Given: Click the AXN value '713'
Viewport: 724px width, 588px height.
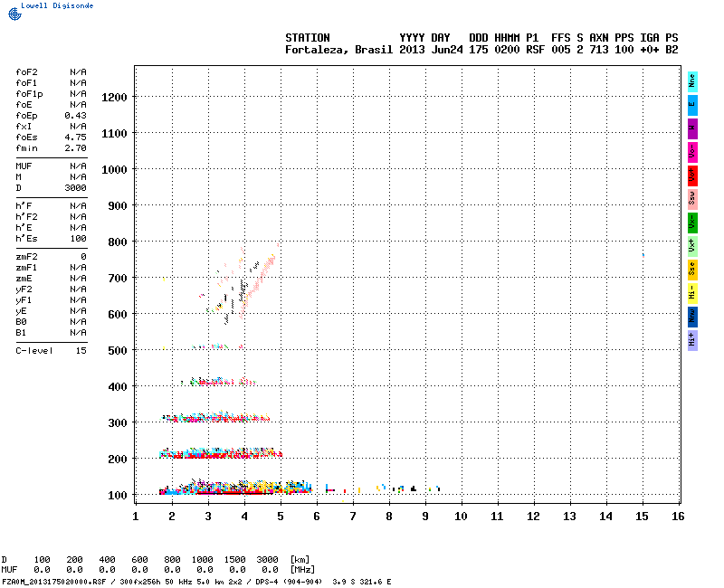Looking at the screenshot, I should (x=599, y=50).
